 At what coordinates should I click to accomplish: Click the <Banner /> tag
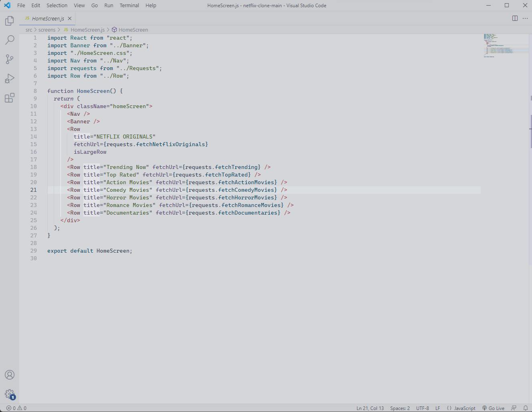click(x=83, y=121)
